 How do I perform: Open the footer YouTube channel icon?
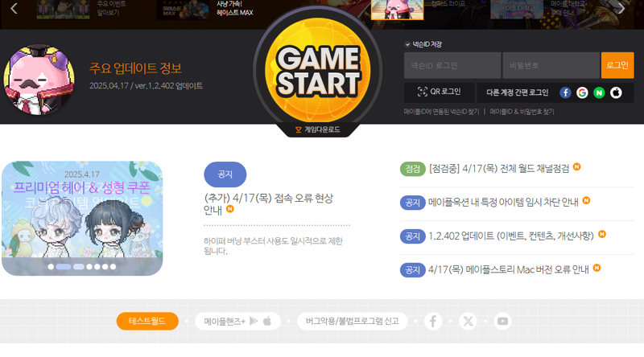tap(502, 321)
